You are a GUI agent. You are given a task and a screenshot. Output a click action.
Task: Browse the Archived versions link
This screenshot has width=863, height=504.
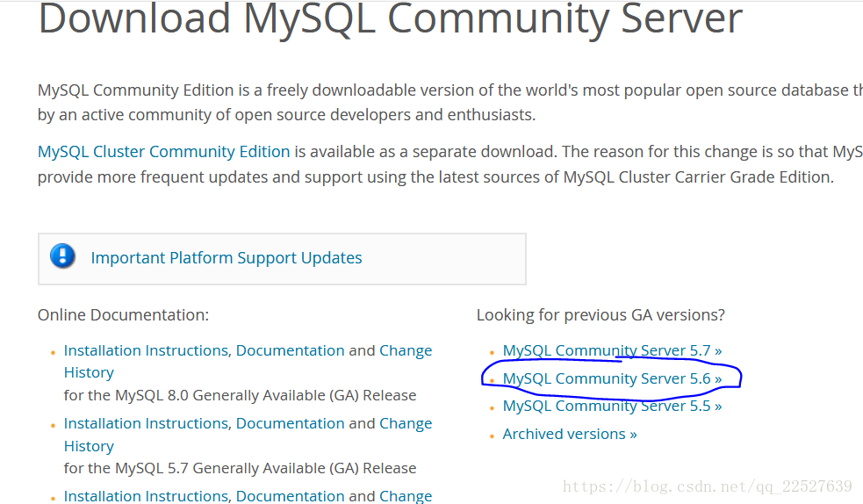pos(570,434)
